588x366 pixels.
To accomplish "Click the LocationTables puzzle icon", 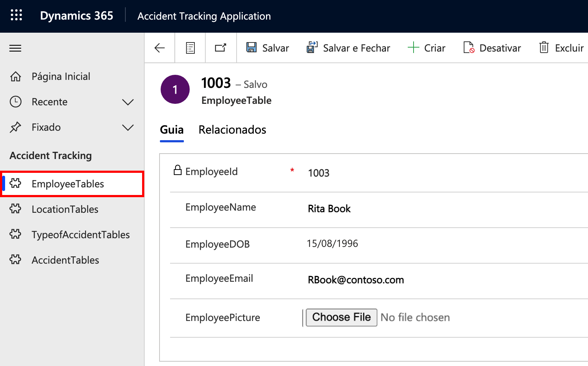I will coord(16,209).
